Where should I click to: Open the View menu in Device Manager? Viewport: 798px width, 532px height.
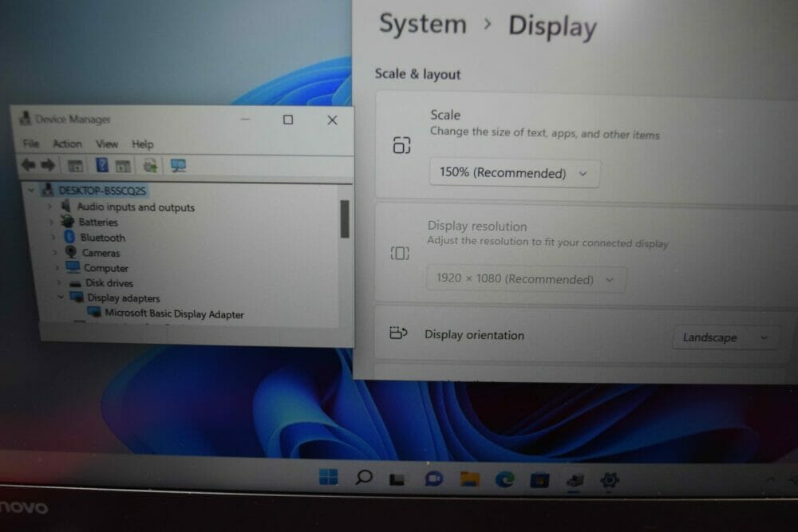click(107, 144)
